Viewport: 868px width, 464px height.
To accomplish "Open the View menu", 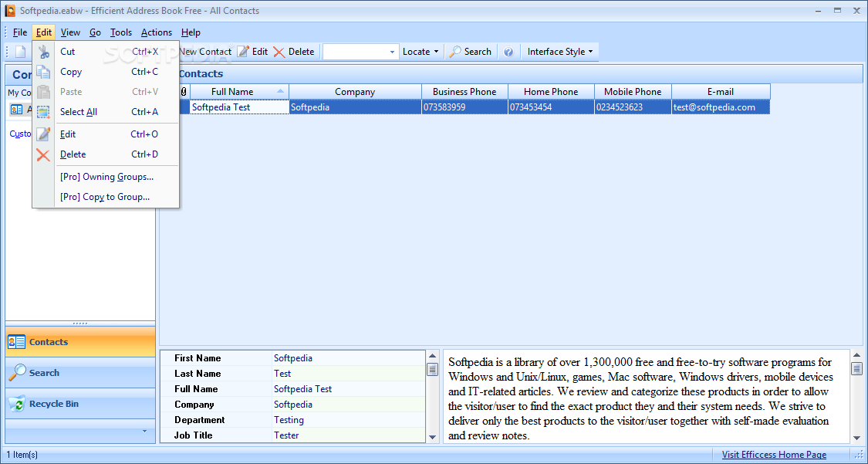I will tap(70, 32).
